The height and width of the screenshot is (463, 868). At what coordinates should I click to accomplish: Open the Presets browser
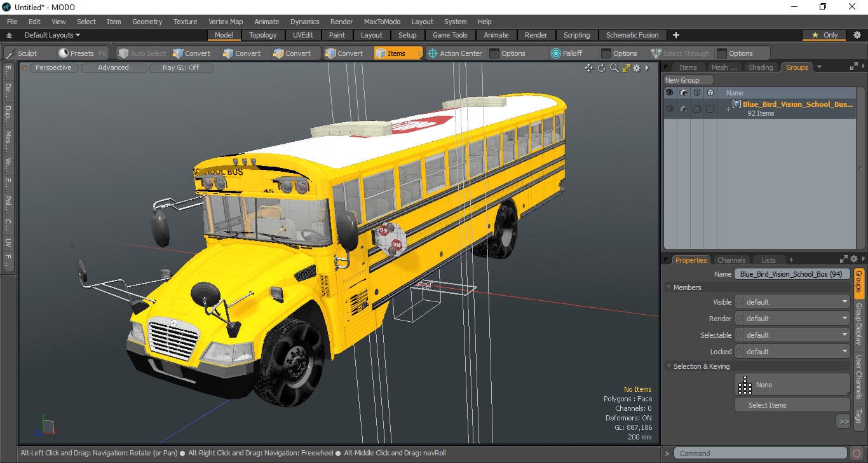pos(83,53)
